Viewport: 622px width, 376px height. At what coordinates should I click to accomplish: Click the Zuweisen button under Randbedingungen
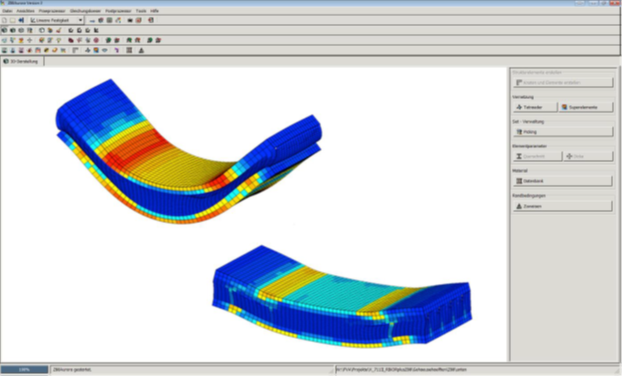[x=563, y=206]
